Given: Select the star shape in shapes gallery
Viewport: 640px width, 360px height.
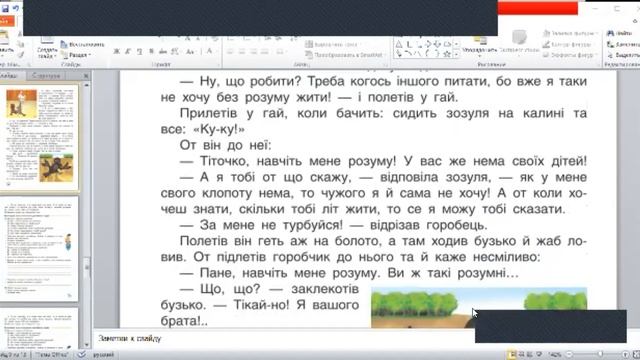Looking at the screenshot, I should click(447, 53).
